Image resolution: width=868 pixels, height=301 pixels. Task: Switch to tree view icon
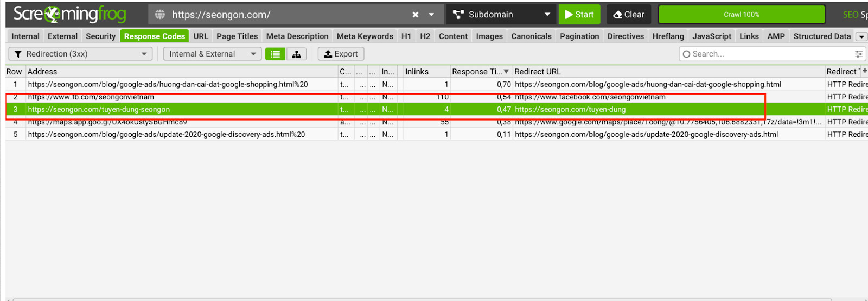click(x=296, y=54)
